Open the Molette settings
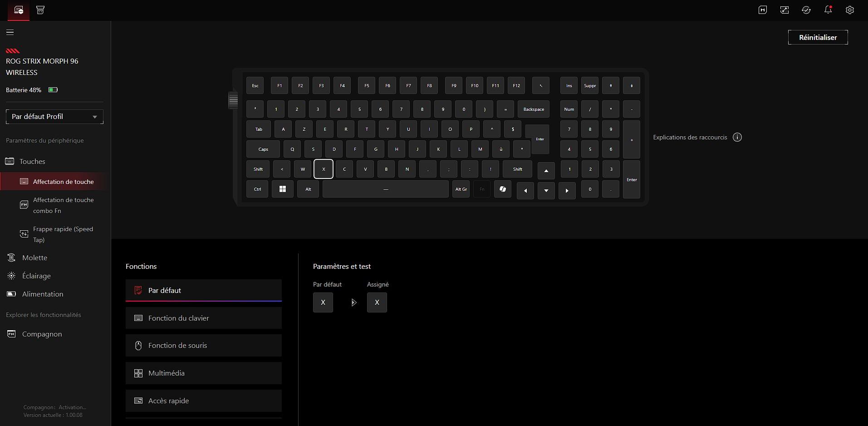Viewport: 868px width, 426px height. pos(34,258)
